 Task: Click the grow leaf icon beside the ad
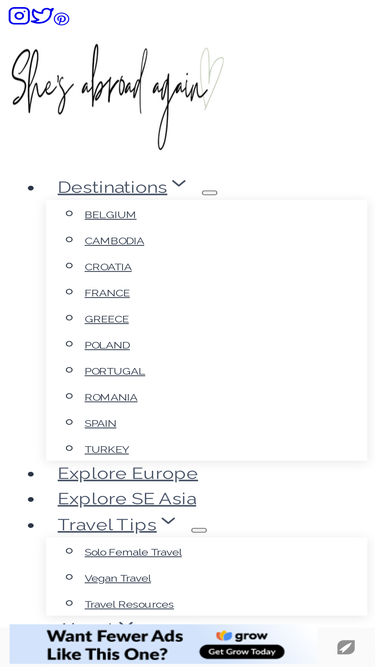[x=346, y=647]
